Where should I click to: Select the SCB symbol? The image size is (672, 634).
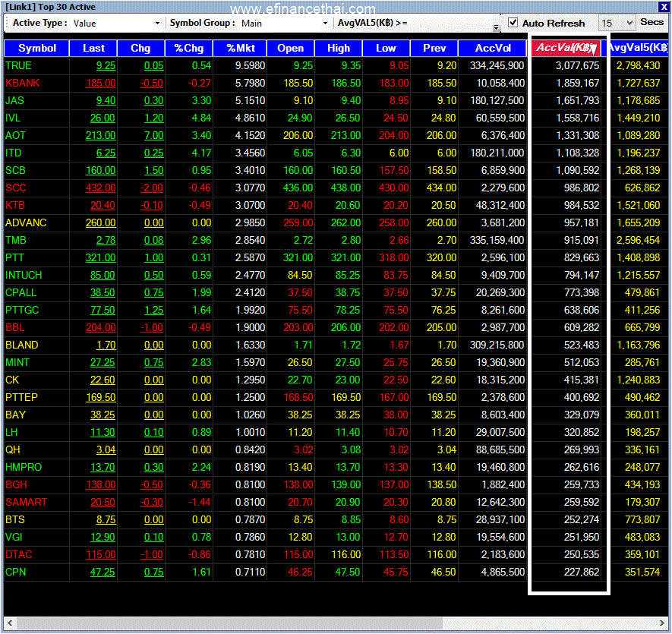tap(15, 170)
